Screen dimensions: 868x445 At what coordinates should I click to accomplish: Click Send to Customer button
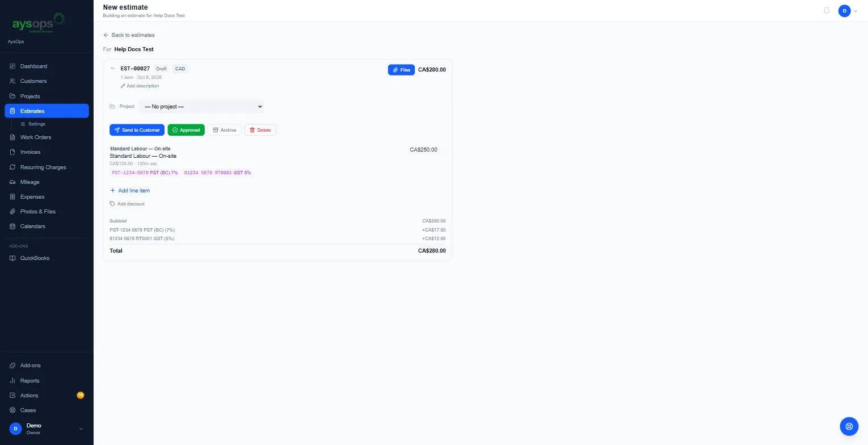point(137,130)
